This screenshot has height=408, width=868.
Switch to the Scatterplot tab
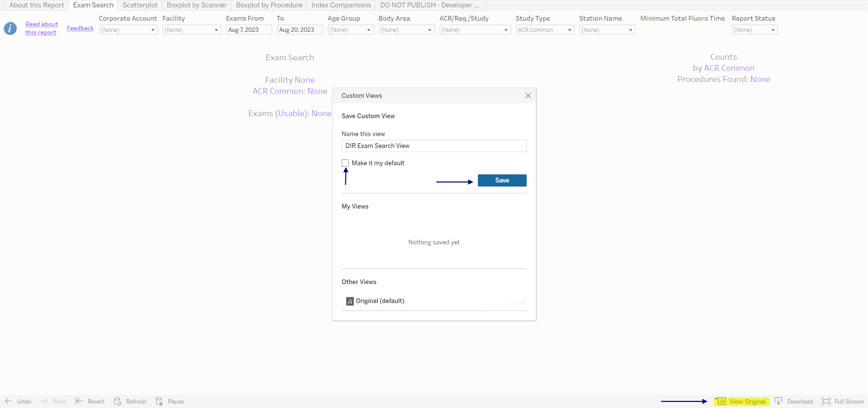pyautogui.click(x=140, y=5)
